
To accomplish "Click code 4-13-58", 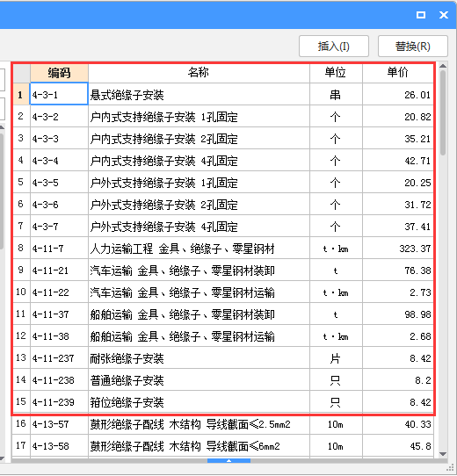I will point(51,446).
